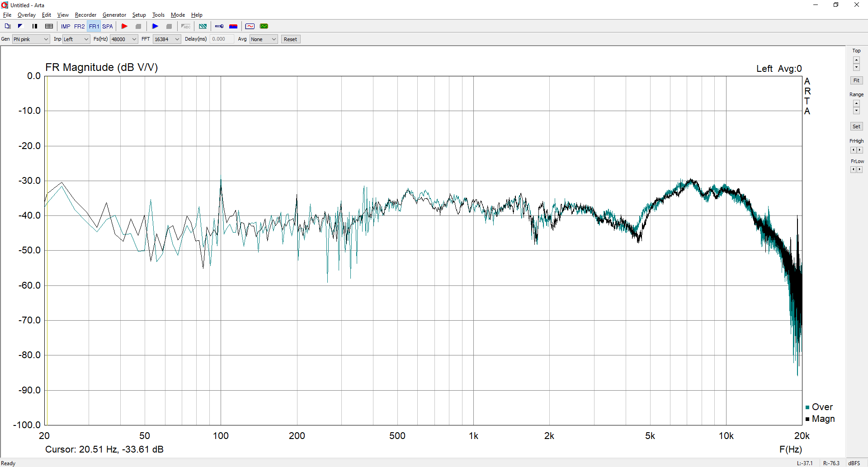Click the red and blue curve icon

tap(233, 26)
